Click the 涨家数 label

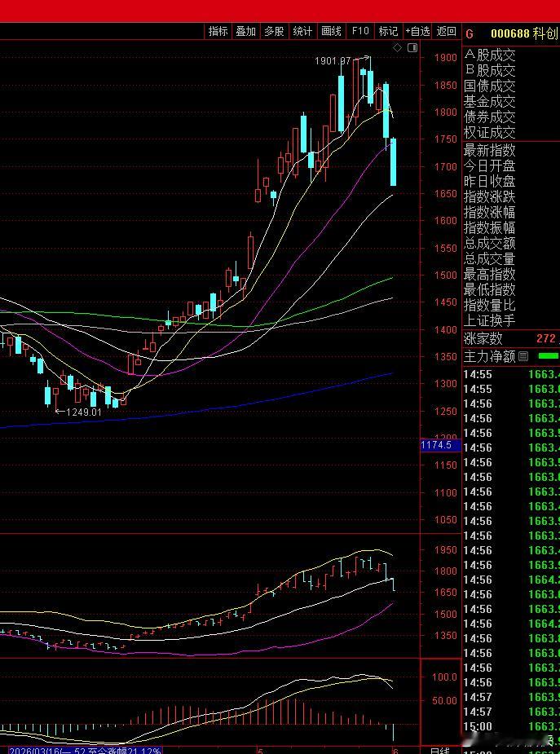pyautogui.click(x=483, y=338)
